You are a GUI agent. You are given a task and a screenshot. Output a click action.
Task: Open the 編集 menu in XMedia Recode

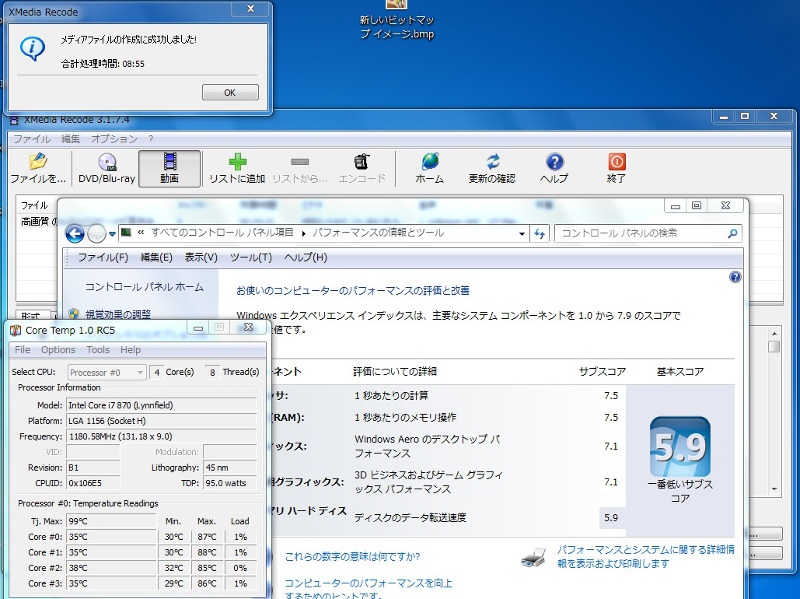[x=70, y=139]
